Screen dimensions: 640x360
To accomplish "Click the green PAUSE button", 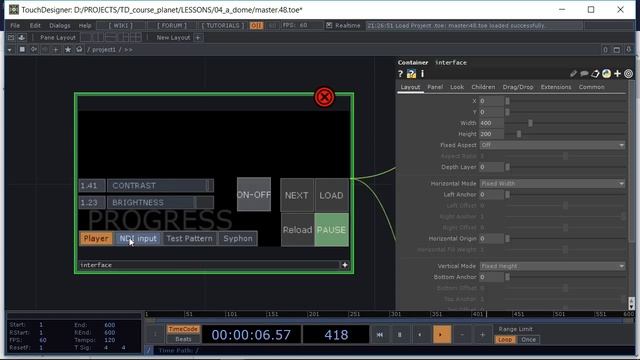I will [x=331, y=230].
